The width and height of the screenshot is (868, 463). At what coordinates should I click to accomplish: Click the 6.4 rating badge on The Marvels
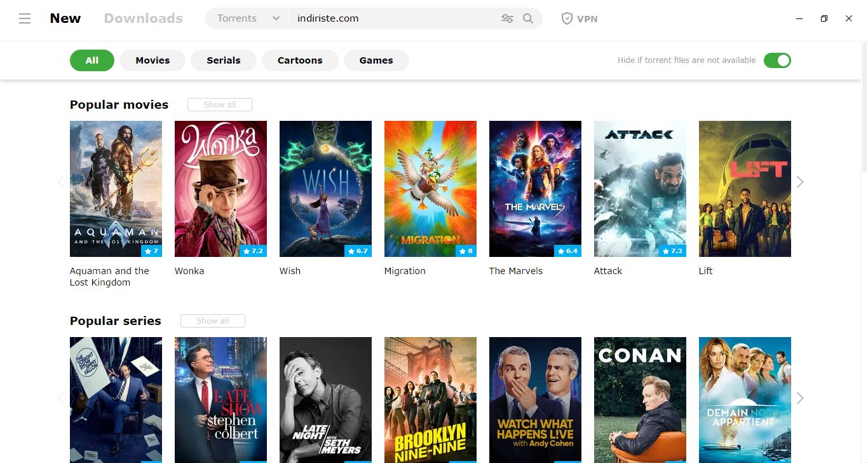click(568, 251)
